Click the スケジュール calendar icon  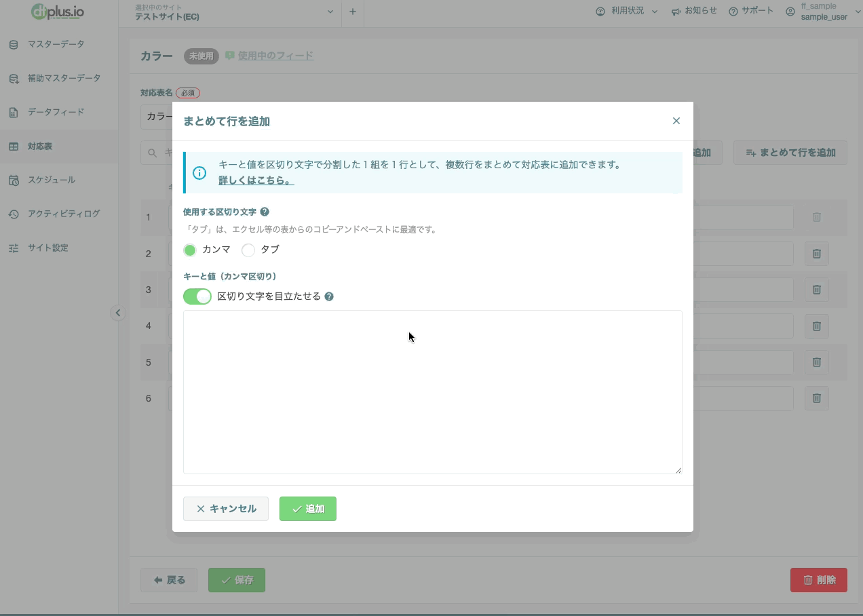pyautogui.click(x=14, y=180)
